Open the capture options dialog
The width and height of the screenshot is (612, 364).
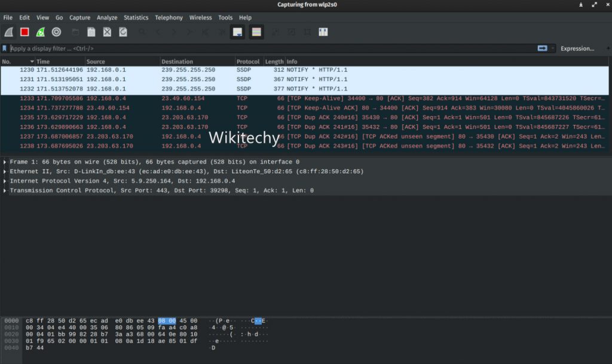click(56, 32)
